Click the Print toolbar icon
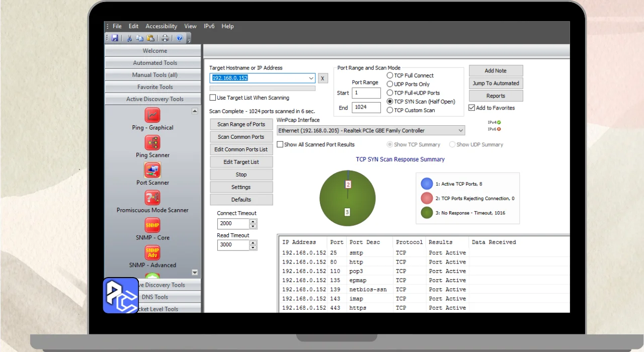The image size is (644, 352). click(165, 38)
